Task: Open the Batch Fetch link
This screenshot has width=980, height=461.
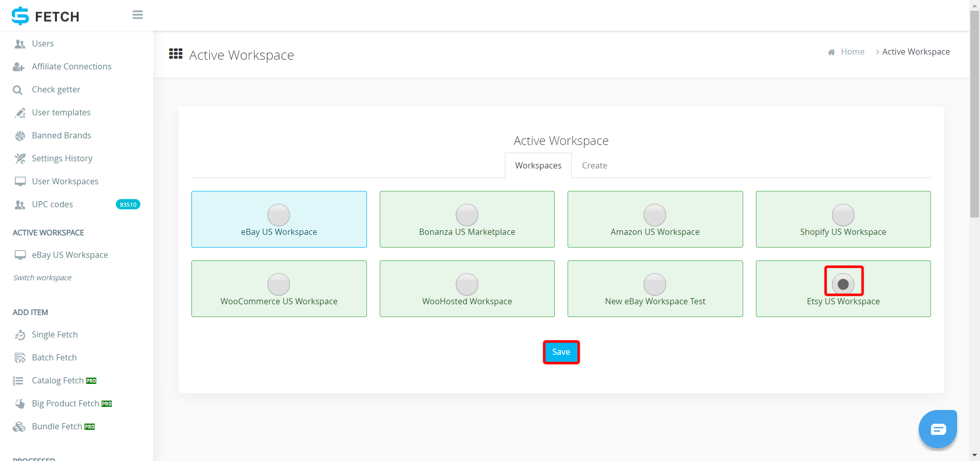Action: [x=54, y=357]
